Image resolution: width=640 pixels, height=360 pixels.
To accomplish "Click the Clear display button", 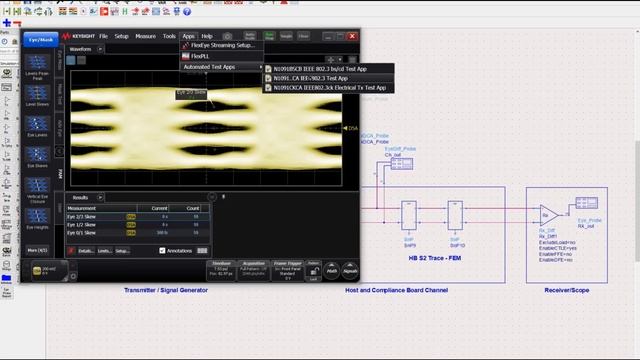I will click(x=303, y=36).
